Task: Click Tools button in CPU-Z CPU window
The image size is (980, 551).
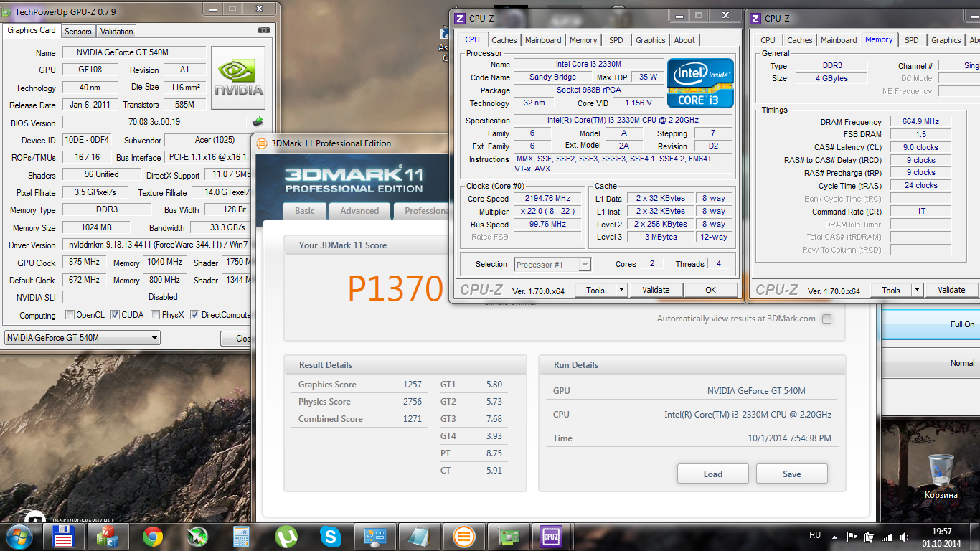Action: [x=595, y=290]
